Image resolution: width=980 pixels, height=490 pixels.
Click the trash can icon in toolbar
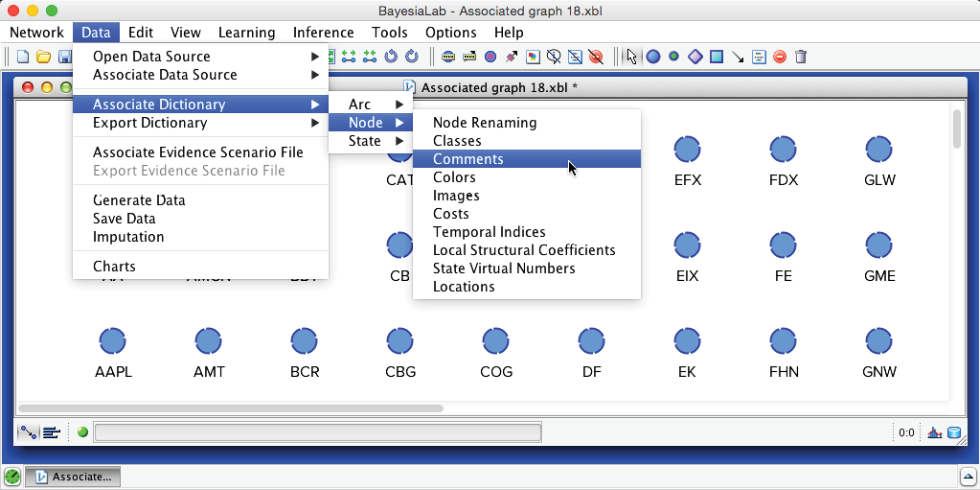point(801,57)
